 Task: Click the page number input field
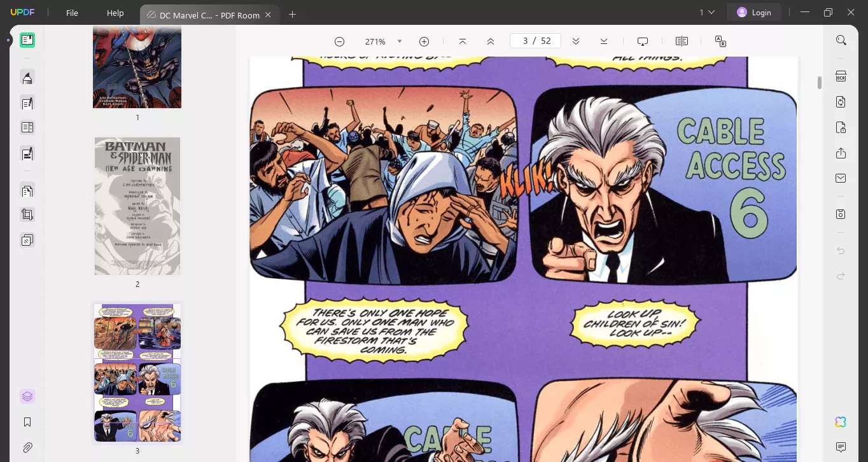pyautogui.click(x=535, y=41)
